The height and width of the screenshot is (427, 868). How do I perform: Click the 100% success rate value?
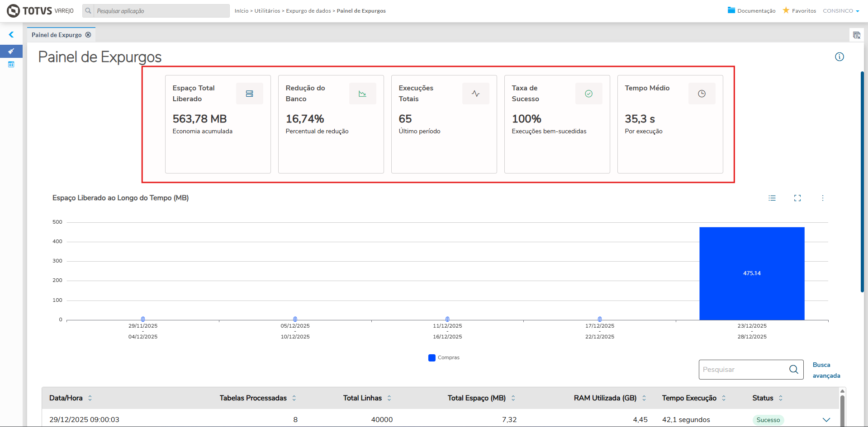526,119
